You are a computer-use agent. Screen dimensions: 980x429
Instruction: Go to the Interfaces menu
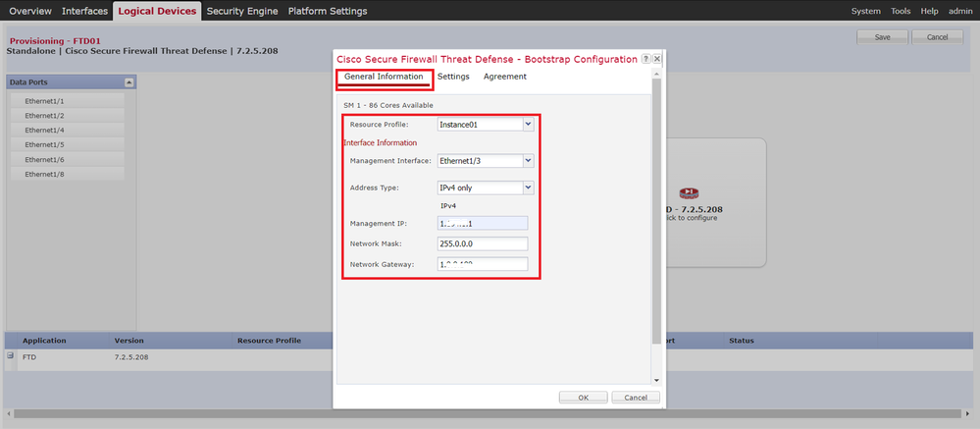tap(85, 11)
